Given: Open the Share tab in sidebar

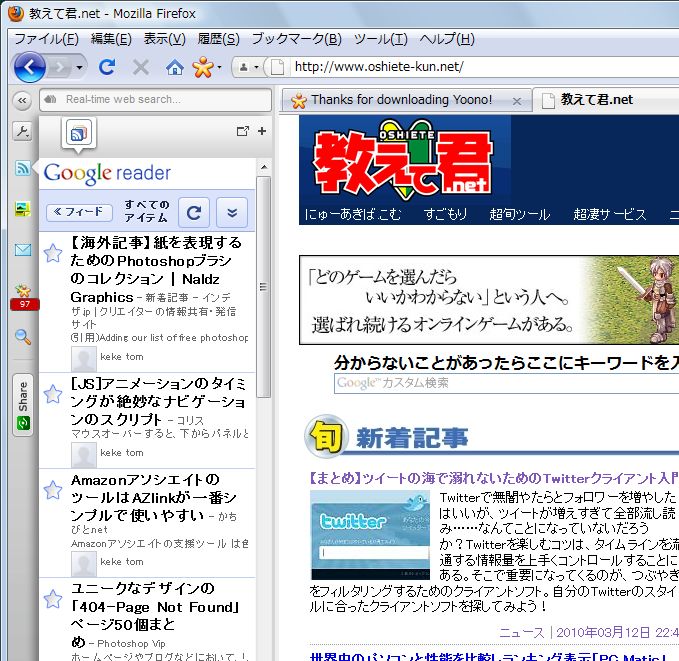Looking at the screenshot, I should pyautogui.click(x=23, y=405).
